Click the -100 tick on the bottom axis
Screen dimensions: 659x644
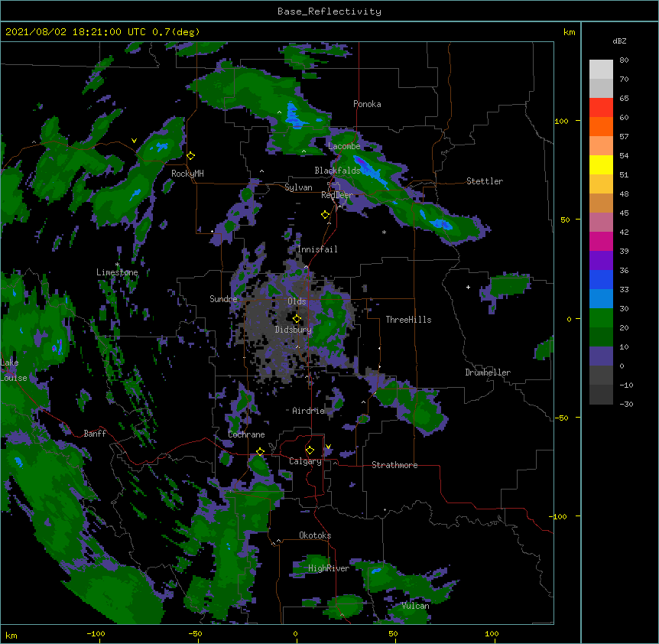pyautogui.click(x=96, y=633)
